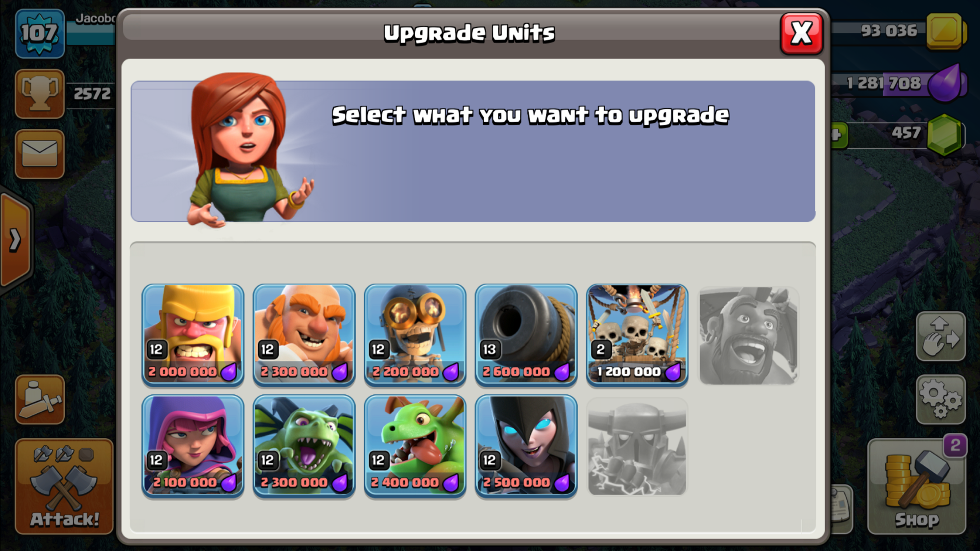Select the Baby Dragon upgrade card
Screen dimensions: 980x551
415,446
